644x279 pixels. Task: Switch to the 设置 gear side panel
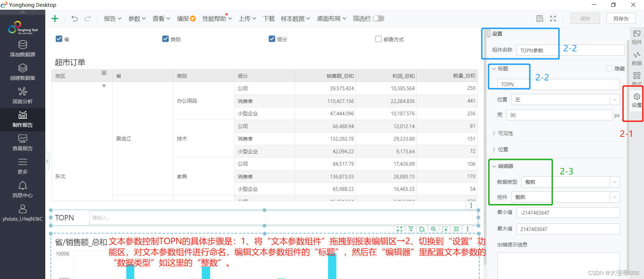click(x=637, y=101)
